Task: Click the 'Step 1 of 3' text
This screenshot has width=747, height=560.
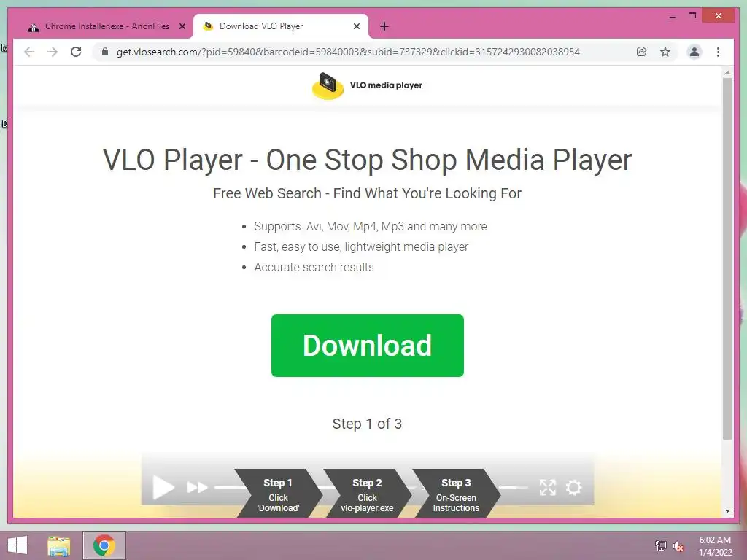Action: tap(368, 424)
